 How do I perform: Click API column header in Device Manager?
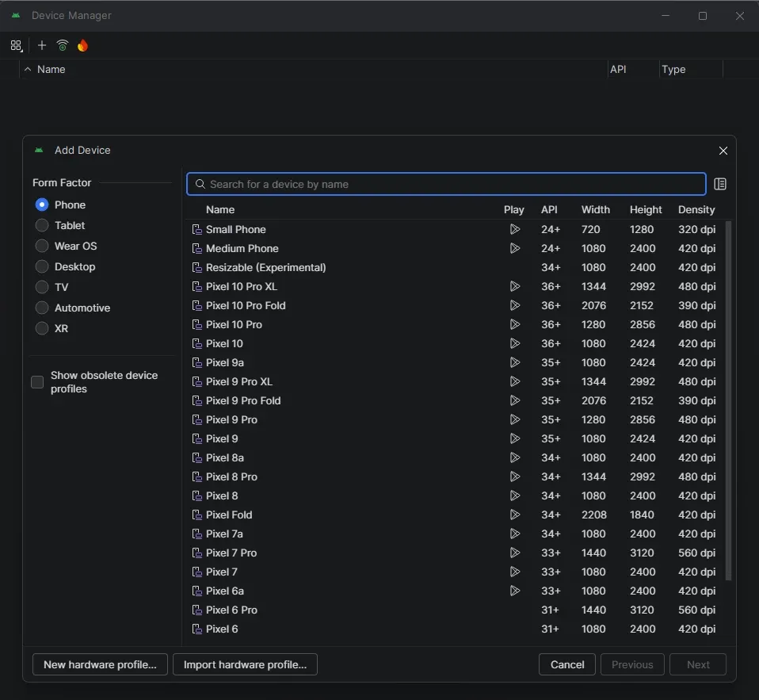[x=618, y=69]
